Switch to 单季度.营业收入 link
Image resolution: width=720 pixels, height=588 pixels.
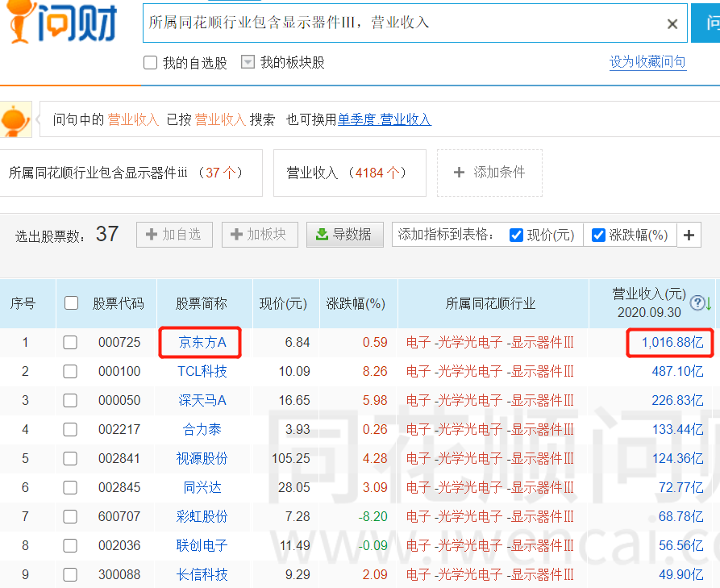(385, 119)
